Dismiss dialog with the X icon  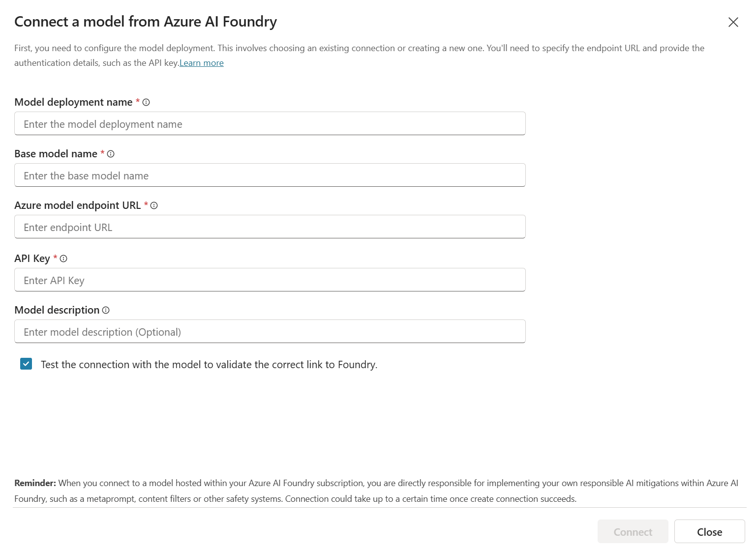tap(733, 22)
